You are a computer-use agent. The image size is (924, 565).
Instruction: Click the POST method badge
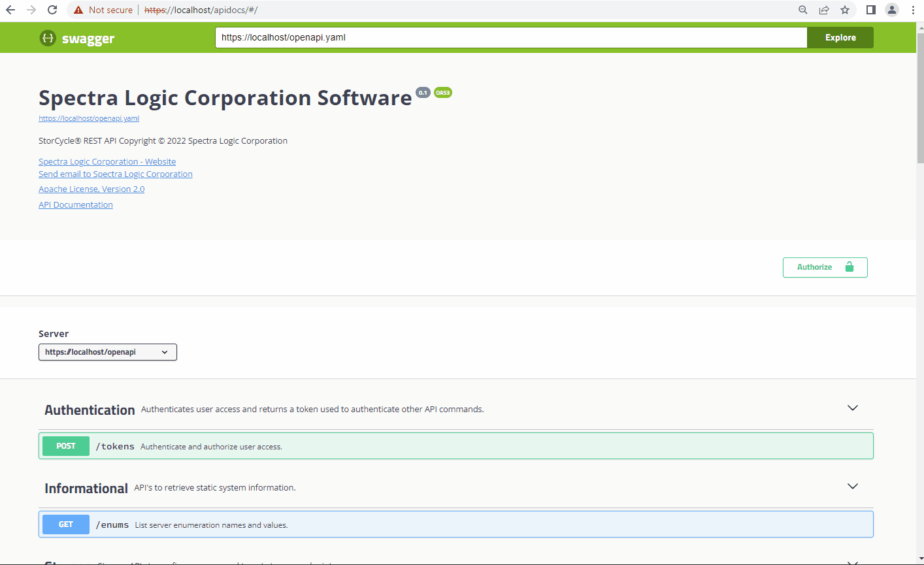coord(66,445)
